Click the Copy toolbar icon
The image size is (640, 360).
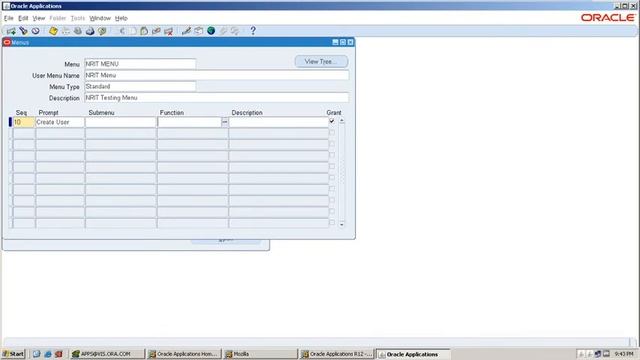(x=133, y=31)
